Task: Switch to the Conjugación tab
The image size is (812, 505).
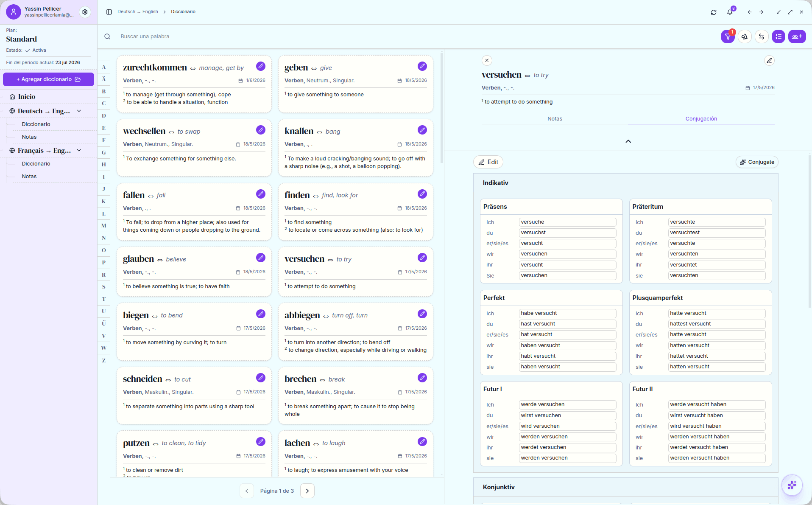Action: (x=701, y=119)
